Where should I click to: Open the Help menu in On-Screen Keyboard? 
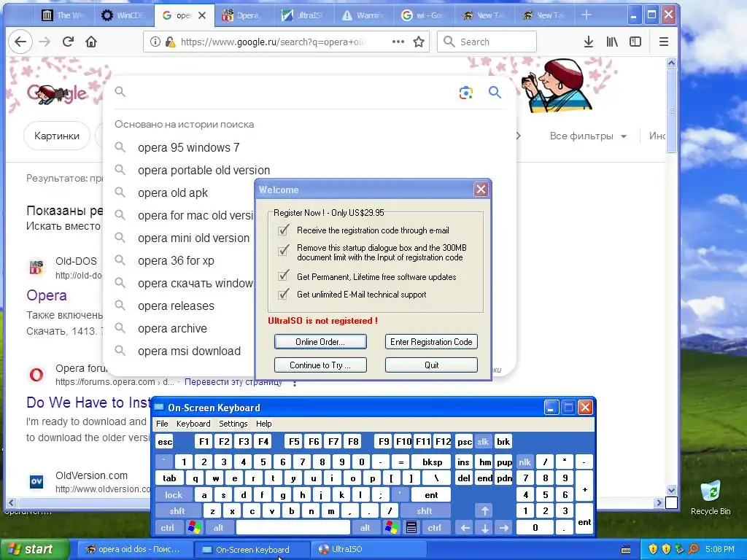(263, 424)
